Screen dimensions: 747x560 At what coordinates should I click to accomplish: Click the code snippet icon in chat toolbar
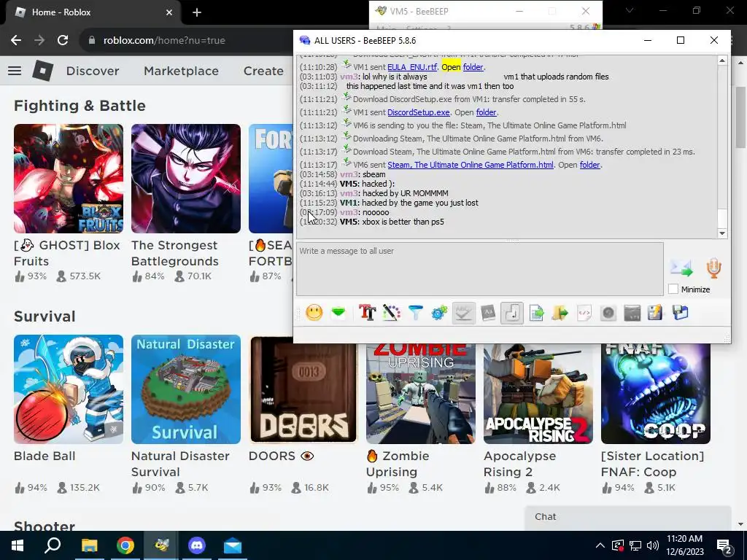584,313
